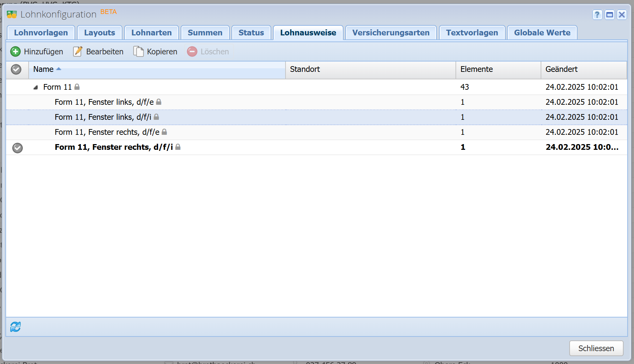Toggle the select-all checkmark in header
This screenshot has width=634, height=364.
click(x=16, y=69)
